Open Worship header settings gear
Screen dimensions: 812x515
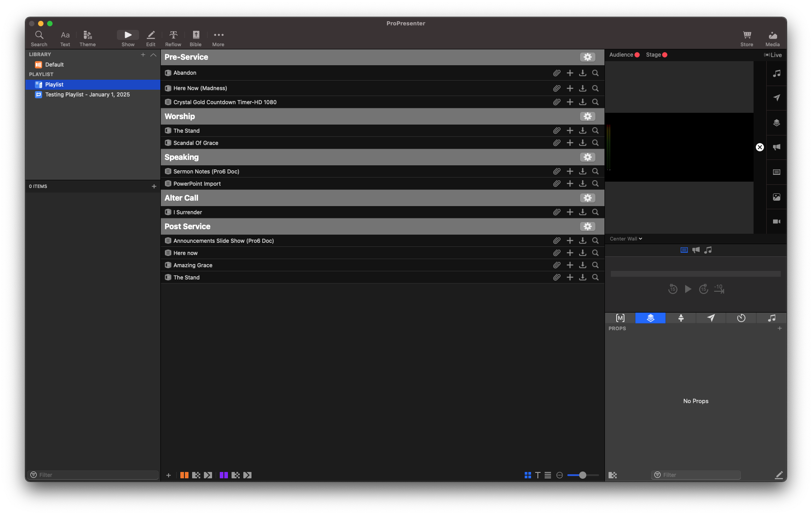pos(588,116)
